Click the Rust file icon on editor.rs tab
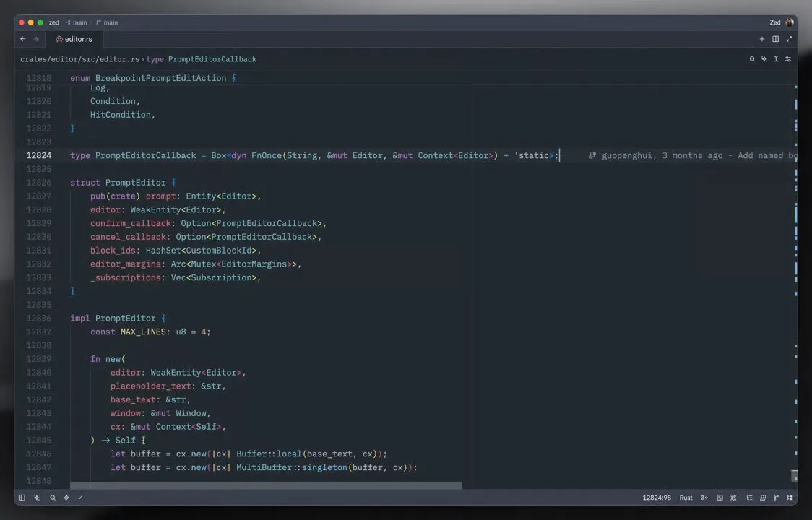Viewport: 812px width, 520px height. point(59,39)
